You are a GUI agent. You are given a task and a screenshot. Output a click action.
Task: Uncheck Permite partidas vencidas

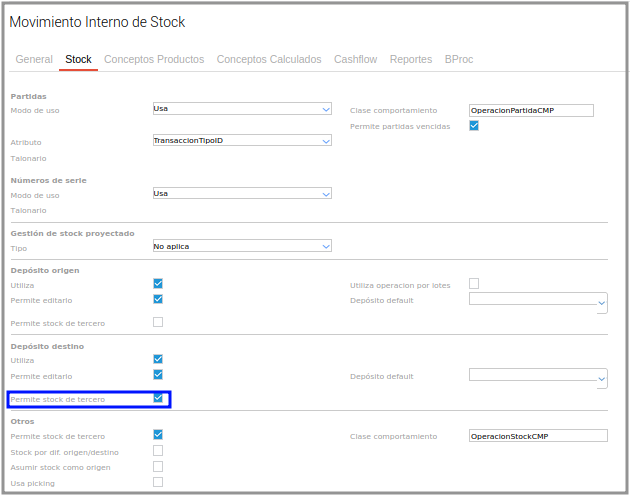click(x=474, y=126)
